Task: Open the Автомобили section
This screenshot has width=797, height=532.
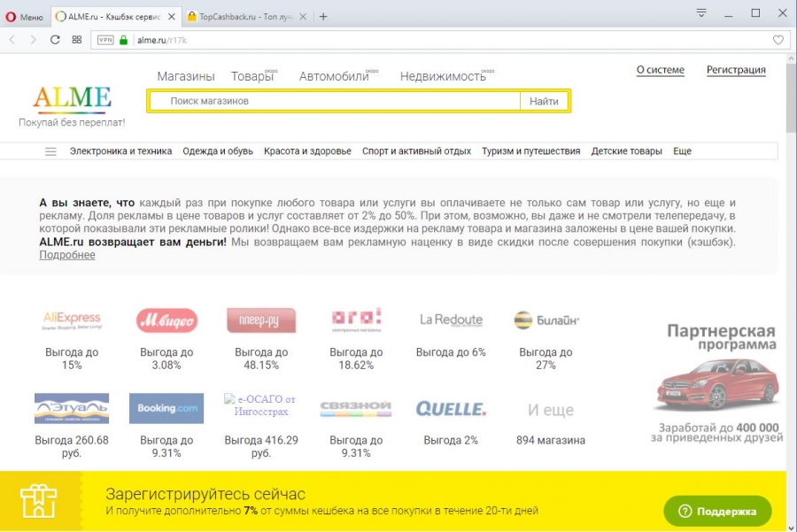Action: (x=334, y=76)
